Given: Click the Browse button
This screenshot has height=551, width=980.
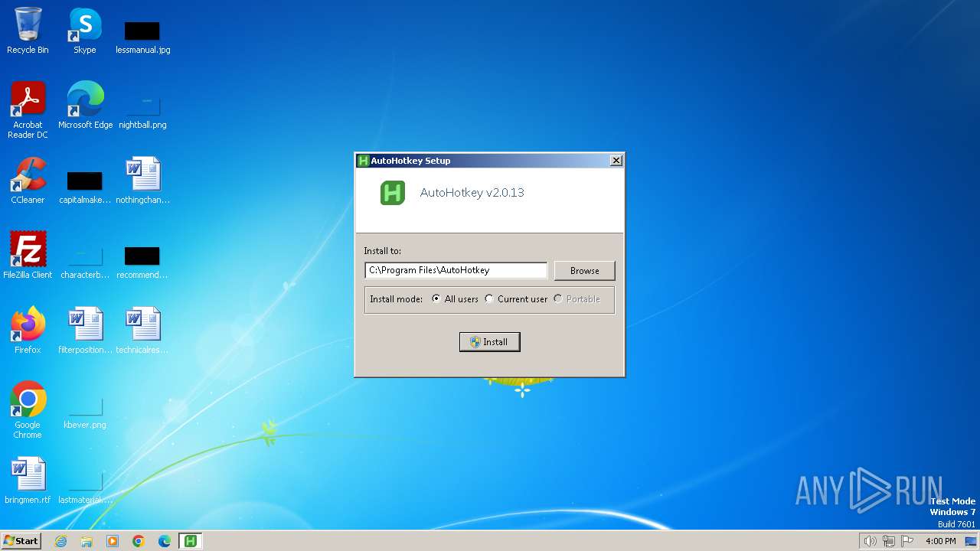Looking at the screenshot, I should 584,271.
